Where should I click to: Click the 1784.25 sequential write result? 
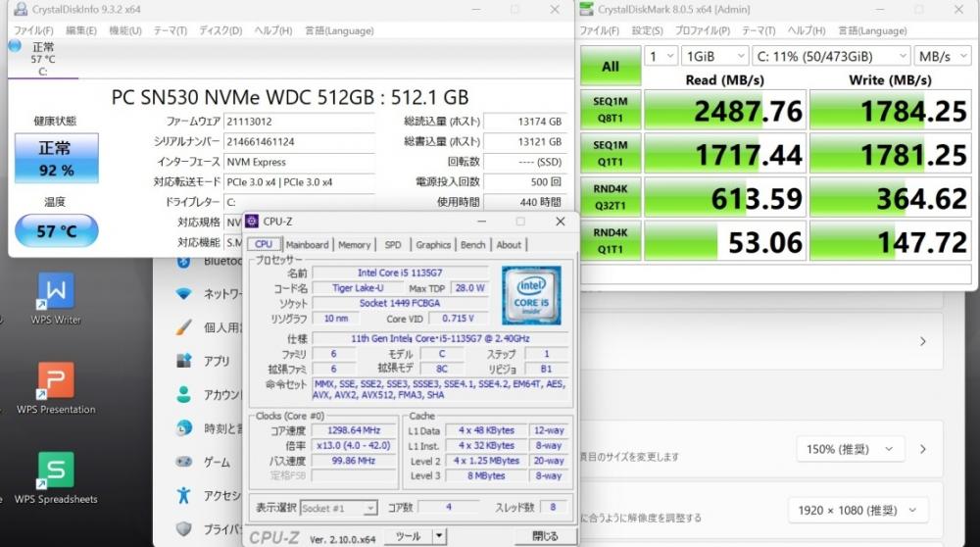coord(891,111)
